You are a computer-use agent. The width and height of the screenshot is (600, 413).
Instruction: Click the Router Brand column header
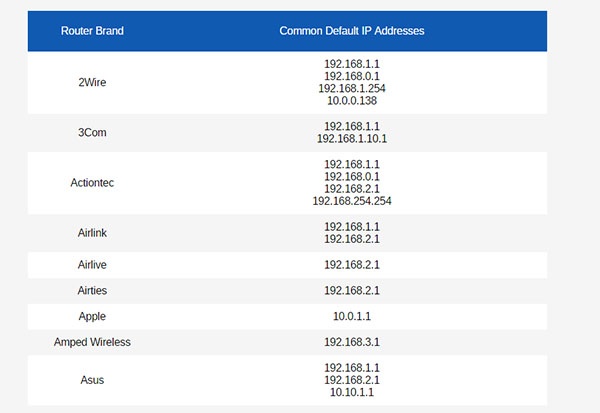click(92, 31)
